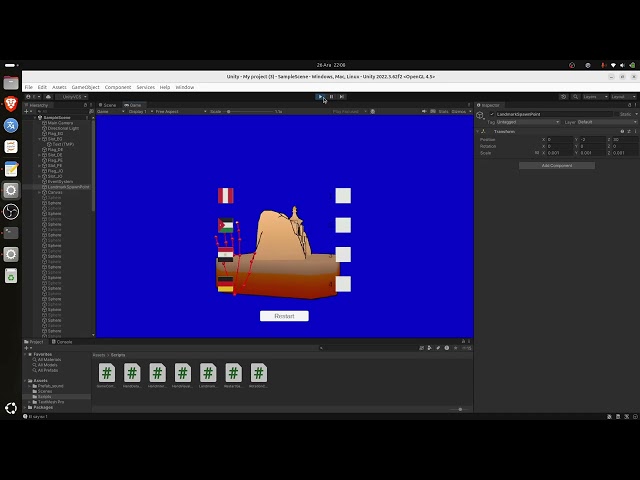Open the Free Aspect dropdown

[181, 111]
